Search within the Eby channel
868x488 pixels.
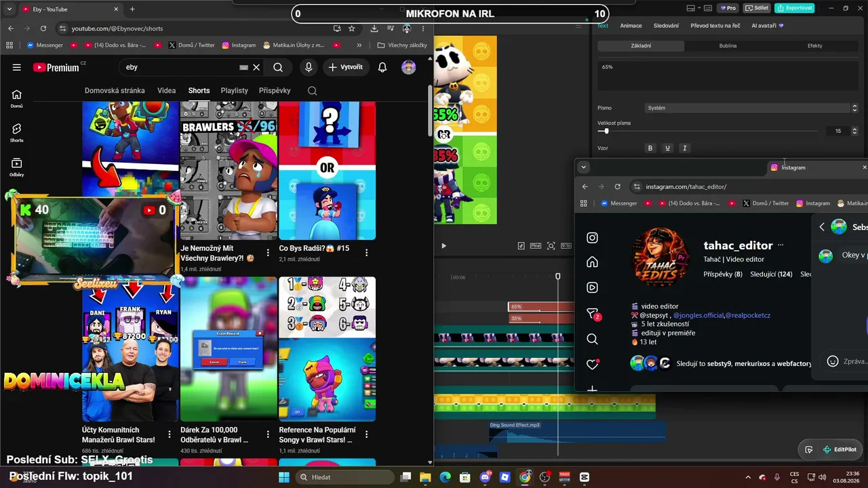pyautogui.click(x=312, y=91)
